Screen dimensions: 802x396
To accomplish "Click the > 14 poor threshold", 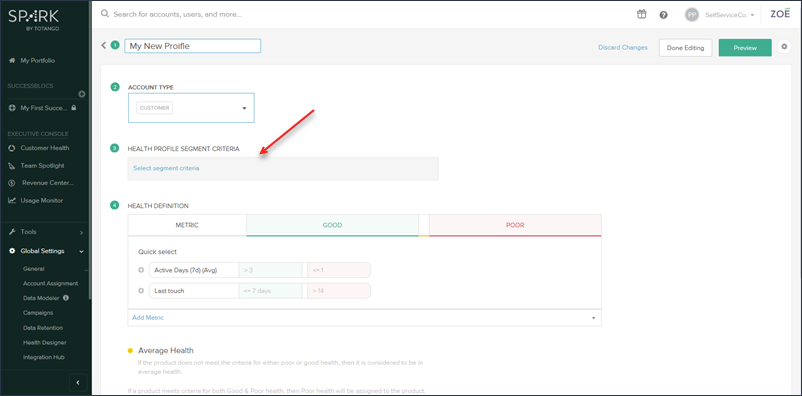I will [339, 291].
